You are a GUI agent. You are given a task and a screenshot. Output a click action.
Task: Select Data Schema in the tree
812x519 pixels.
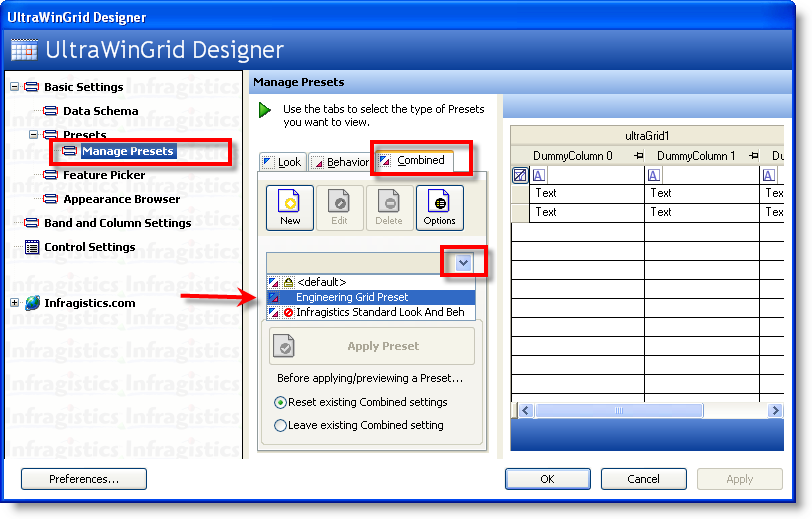point(100,110)
